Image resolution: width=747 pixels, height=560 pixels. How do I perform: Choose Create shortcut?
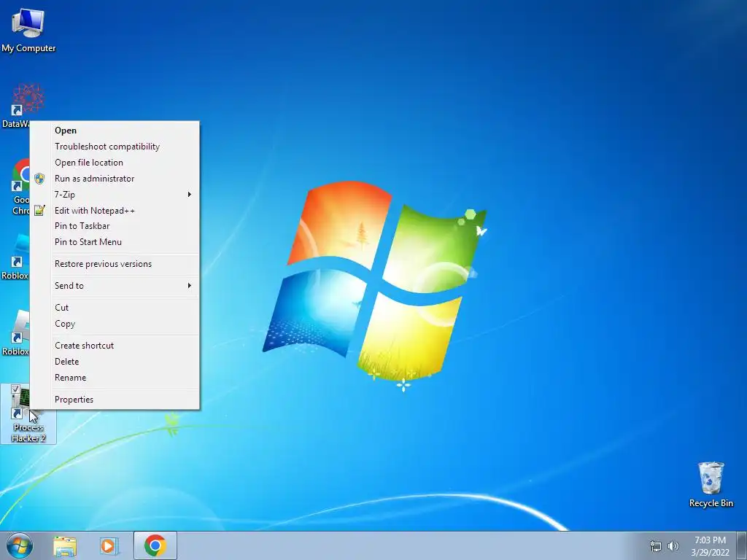pos(115,345)
